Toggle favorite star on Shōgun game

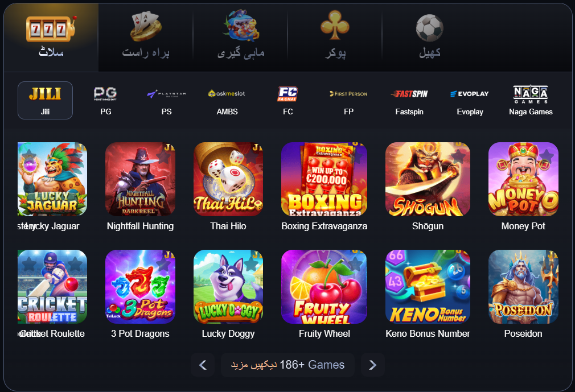click(458, 157)
